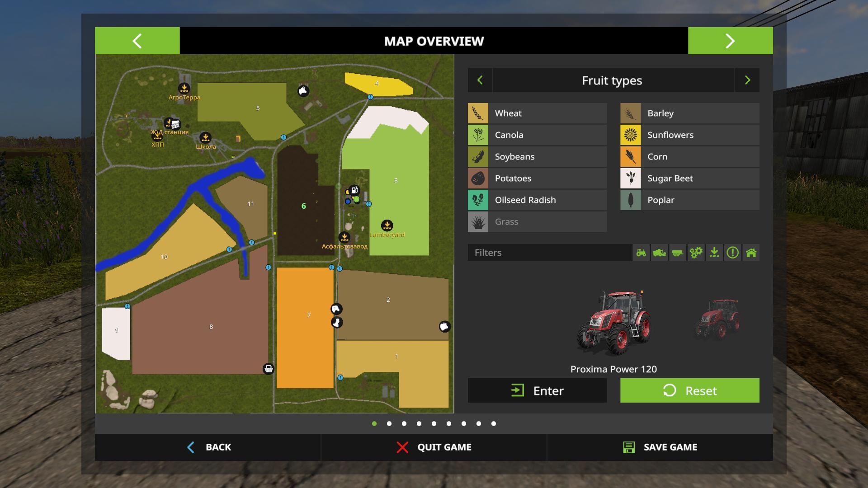Go to previous menu page arrow
The width and height of the screenshot is (868, 488).
click(x=137, y=41)
